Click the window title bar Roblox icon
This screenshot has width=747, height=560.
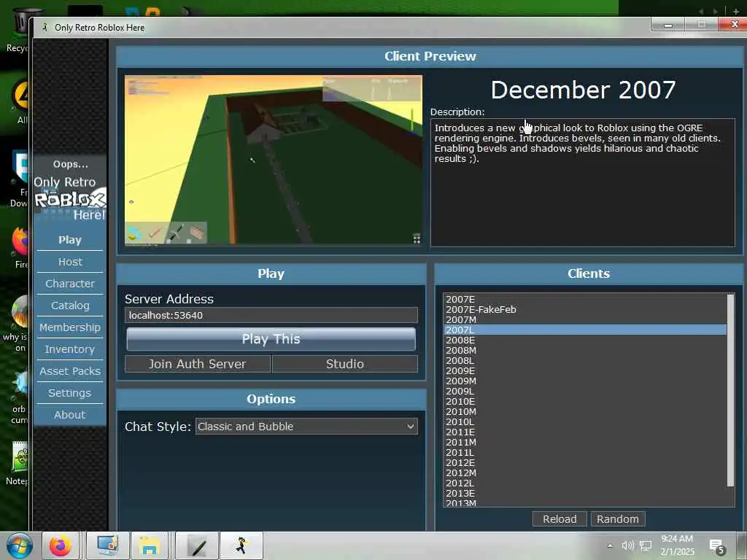[44, 28]
